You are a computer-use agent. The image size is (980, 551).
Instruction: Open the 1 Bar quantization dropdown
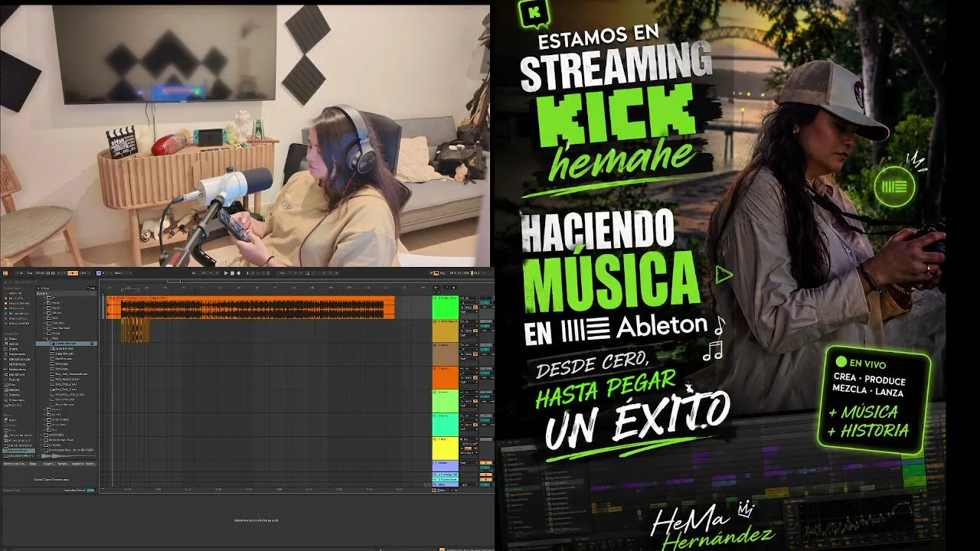(84, 273)
